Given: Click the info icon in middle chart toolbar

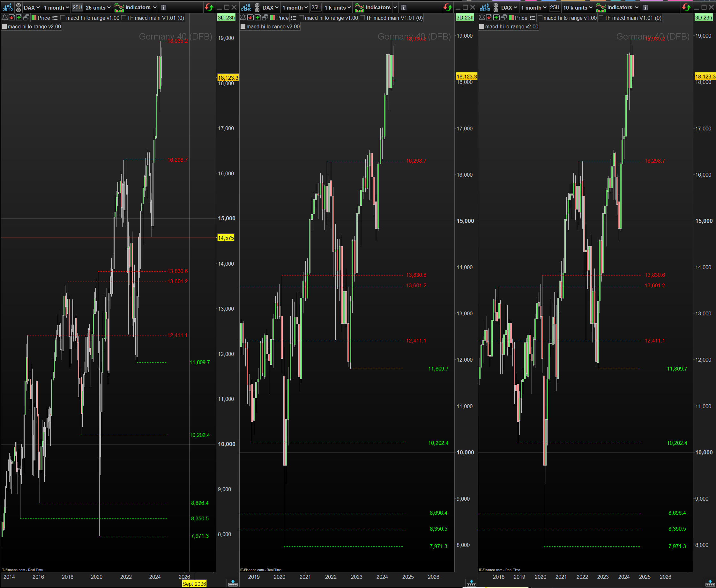Looking at the screenshot, I should (404, 7).
